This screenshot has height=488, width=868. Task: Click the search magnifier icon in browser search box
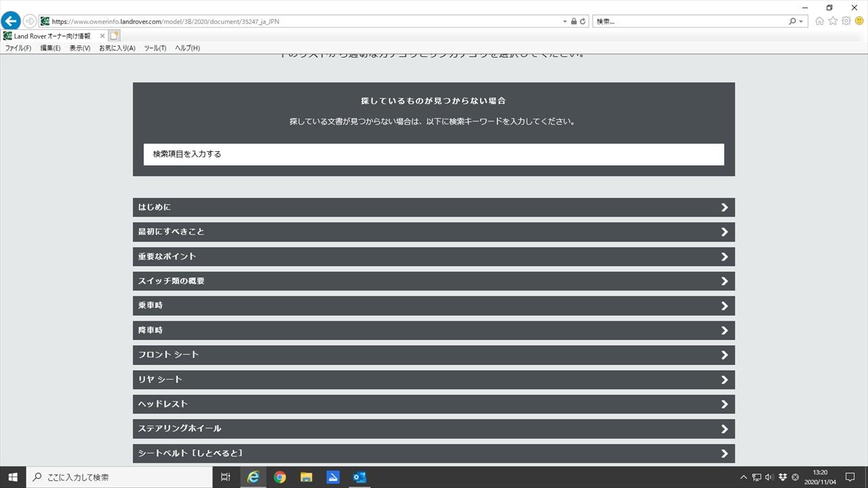tap(793, 22)
